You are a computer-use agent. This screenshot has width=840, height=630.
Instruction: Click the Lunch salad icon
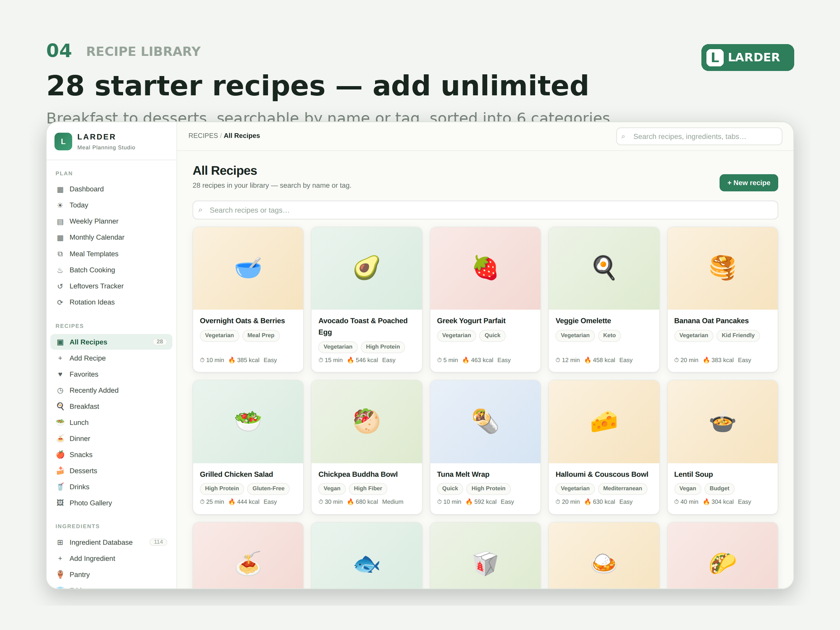(60, 423)
